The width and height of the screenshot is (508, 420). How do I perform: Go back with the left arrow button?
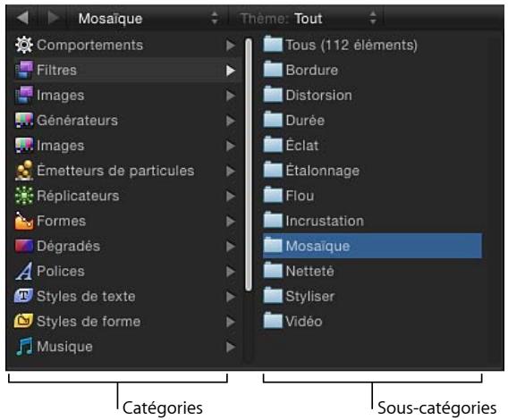[x=22, y=18]
